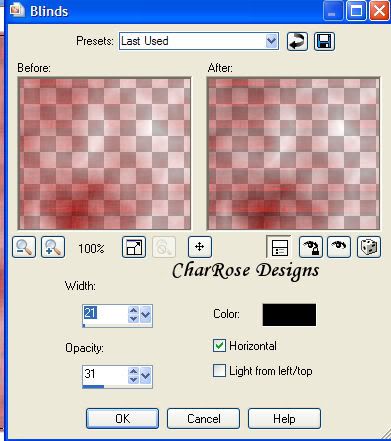
Task: Close the Blinds dialog window
Action: coord(379,11)
